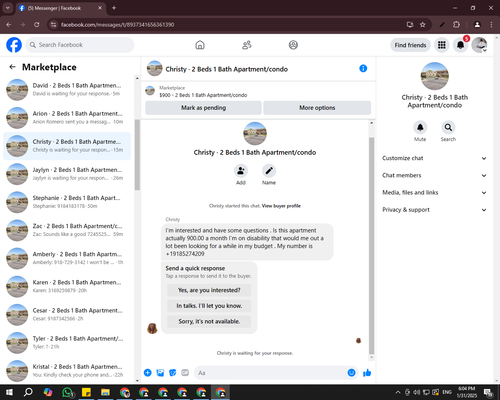
Task: Choose a sticker icon in composer
Action: tap(173, 373)
